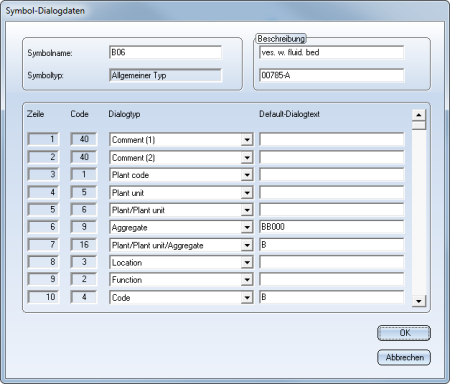Click the field containing 00785-A

coord(331,75)
